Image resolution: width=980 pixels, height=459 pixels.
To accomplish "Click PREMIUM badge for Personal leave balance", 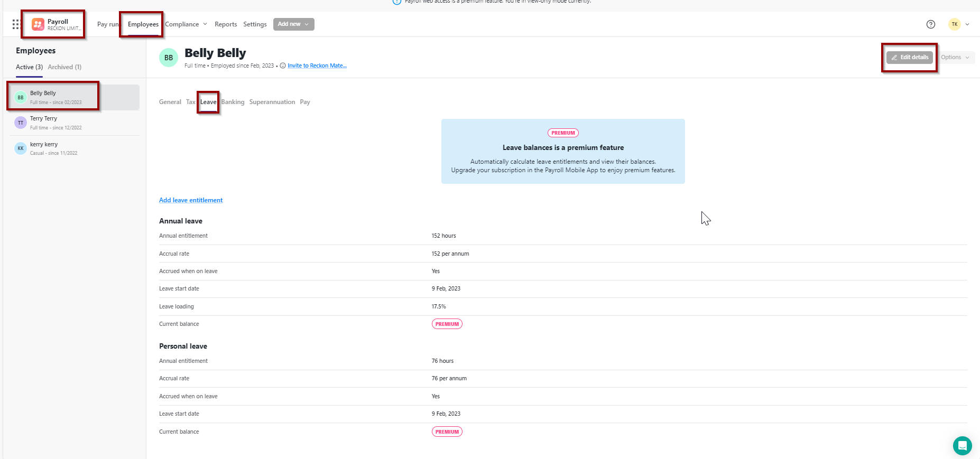I will [x=447, y=432].
